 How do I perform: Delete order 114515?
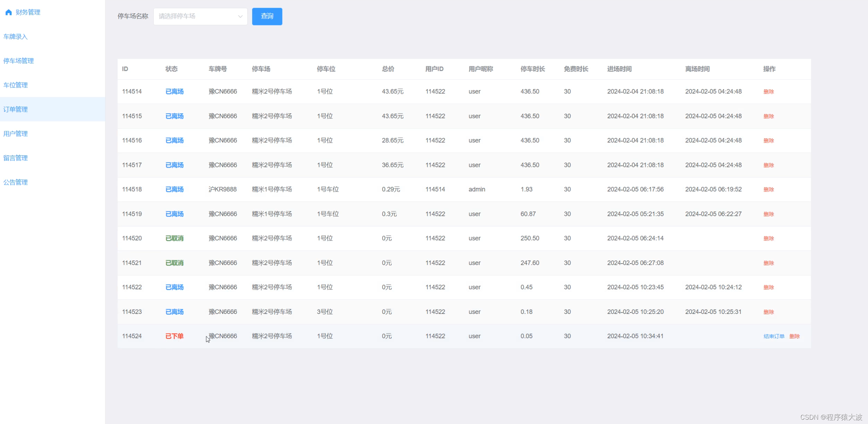(x=769, y=116)
